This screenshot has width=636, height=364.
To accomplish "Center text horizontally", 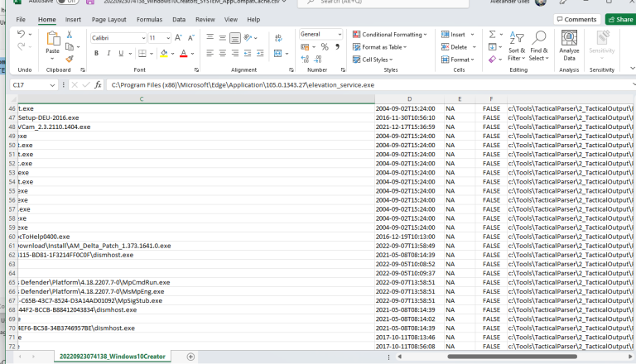I will (x=222, y=53).
